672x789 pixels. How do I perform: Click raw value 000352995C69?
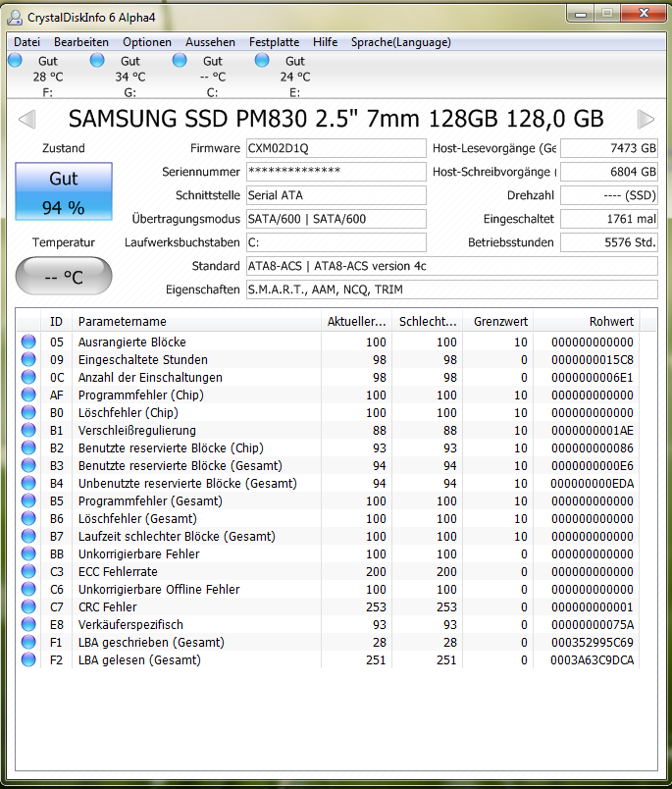592,643
